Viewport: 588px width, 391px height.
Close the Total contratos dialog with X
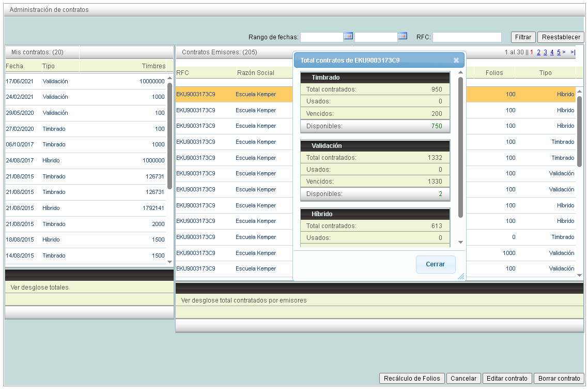456,60
